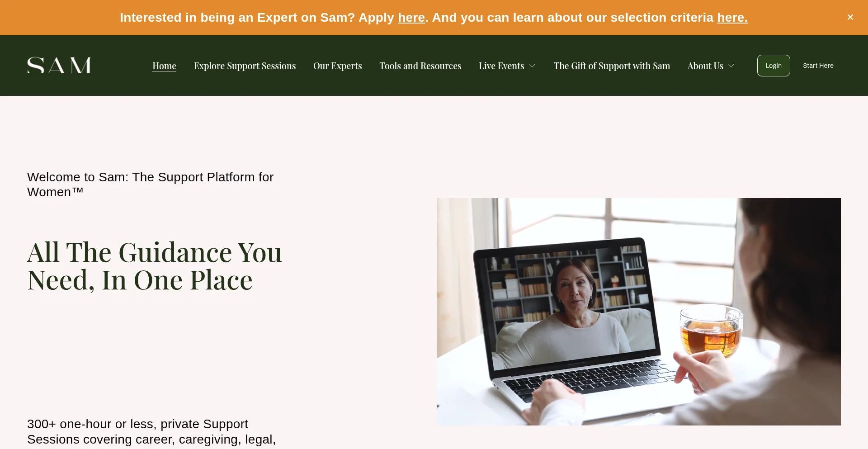Follow the Apply "here" link in banner
The image size is (868, 449).
pos(411,18)
